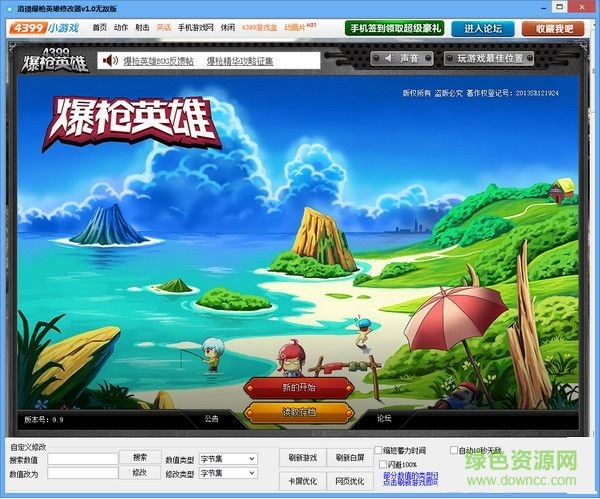
Task: Click the 爆枪英雄 game title logo
Action: [132, 122]
